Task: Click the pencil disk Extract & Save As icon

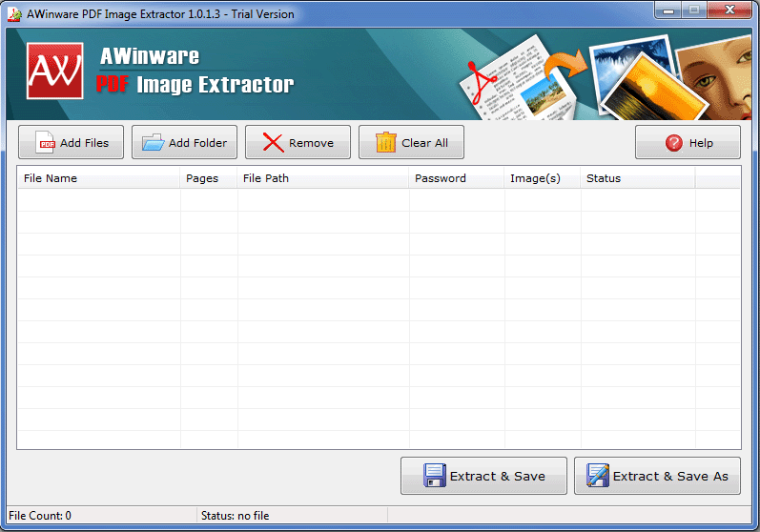Action: tap(598, 476)
